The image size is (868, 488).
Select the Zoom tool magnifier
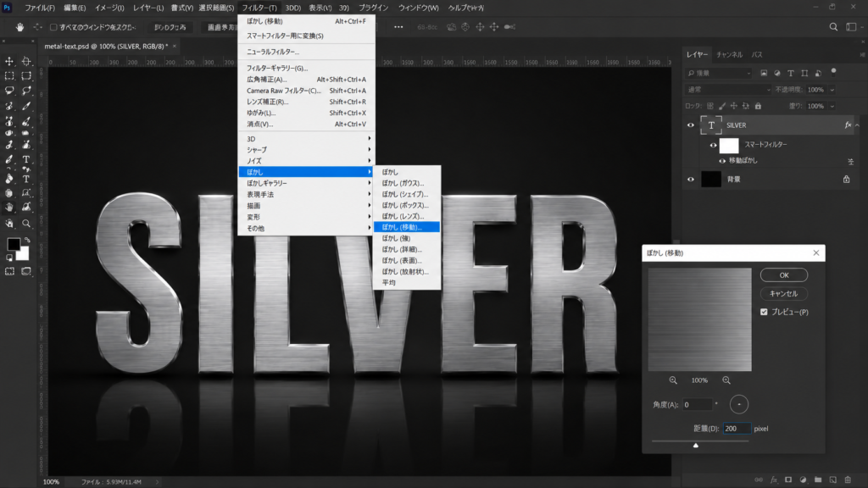pos(26,224)
